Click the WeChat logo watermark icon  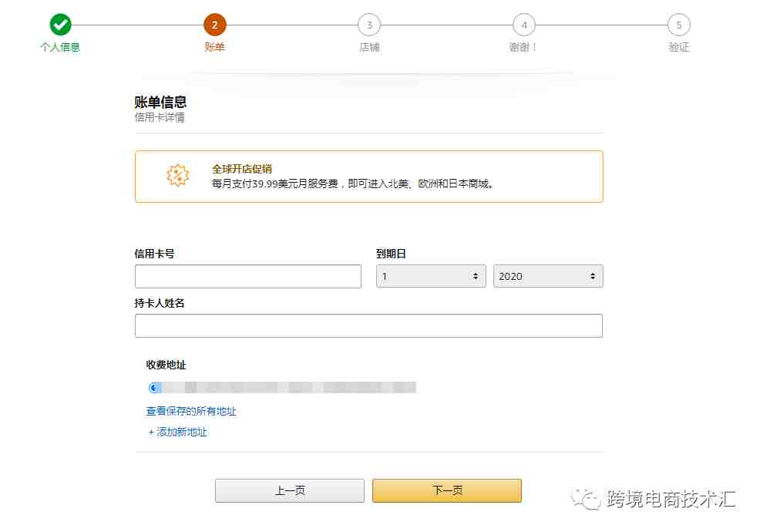tap(586, 499)
